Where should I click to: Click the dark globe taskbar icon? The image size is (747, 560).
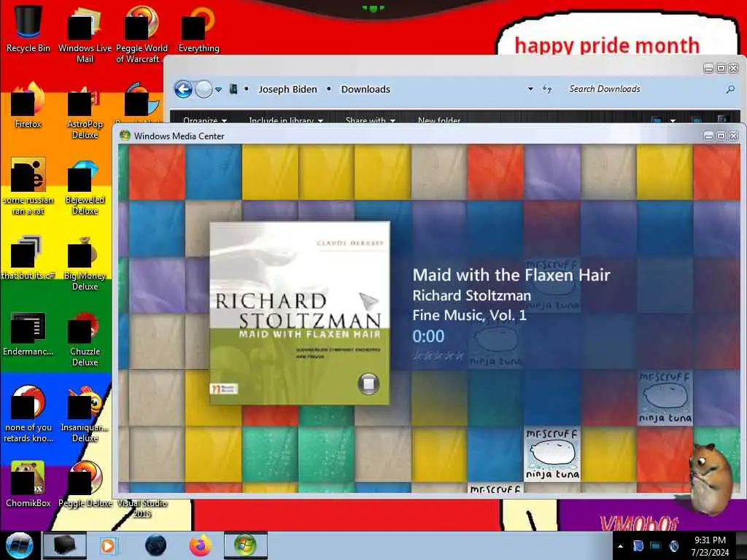(156, 545)
